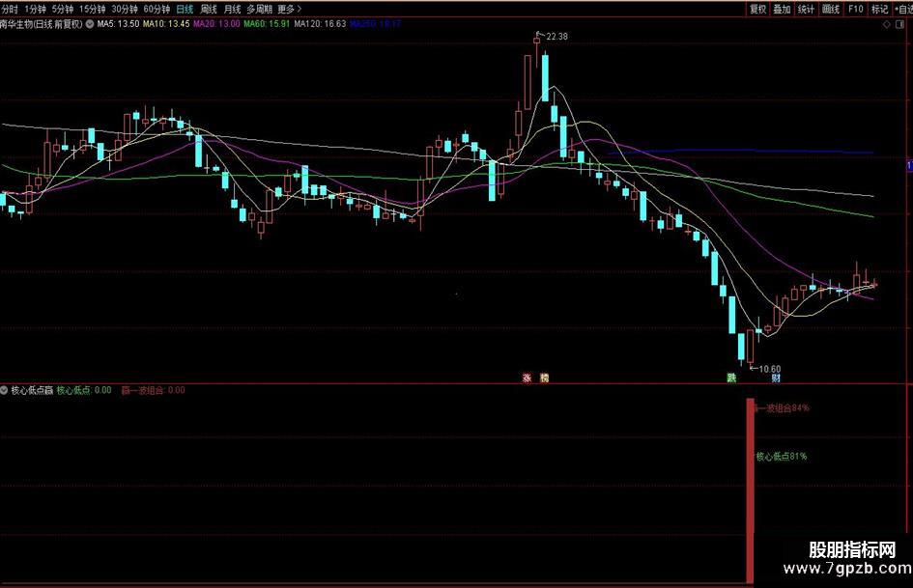Select the 15分钟 period tab
Screen dimensions: 913x588
(x=92, y=9)
